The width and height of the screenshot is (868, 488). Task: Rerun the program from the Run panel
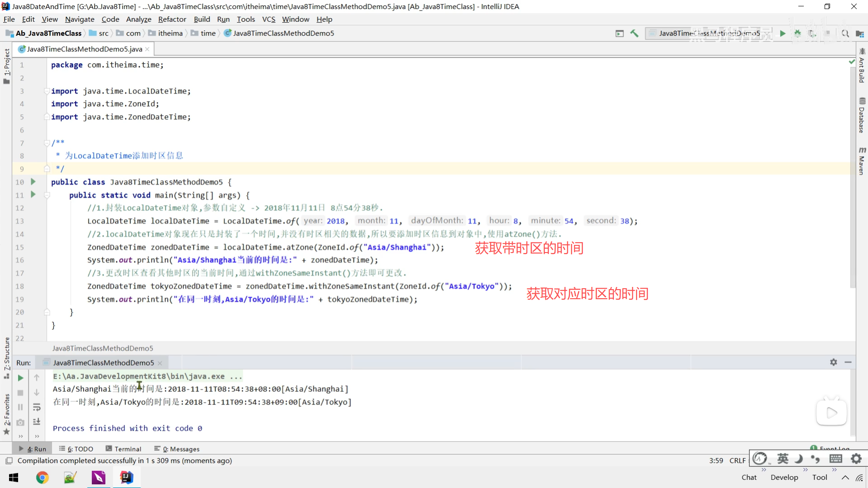tap(20, 378)
